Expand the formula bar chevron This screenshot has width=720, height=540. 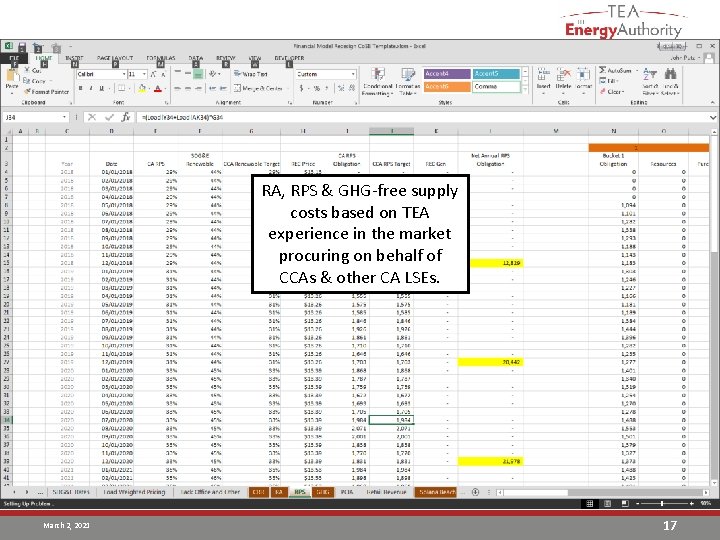(713, 118)
